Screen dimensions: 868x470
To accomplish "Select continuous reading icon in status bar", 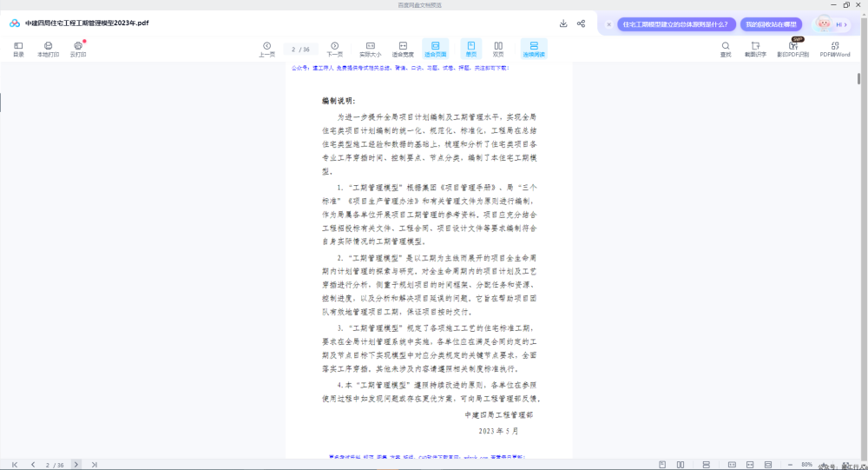I will click(707, 465).
